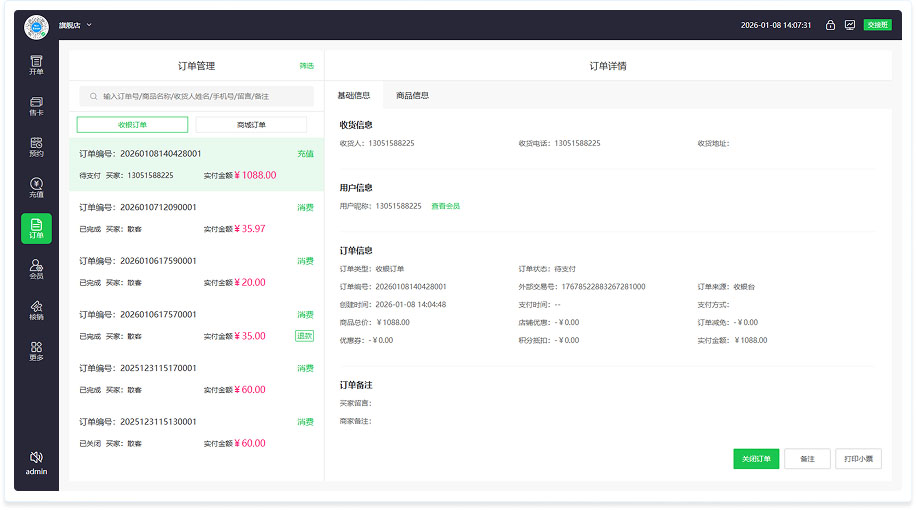The height and width of the screenshot is (510, 916).
Task: Click the green 关闭订单 button
Action: (x=755, y=459)
